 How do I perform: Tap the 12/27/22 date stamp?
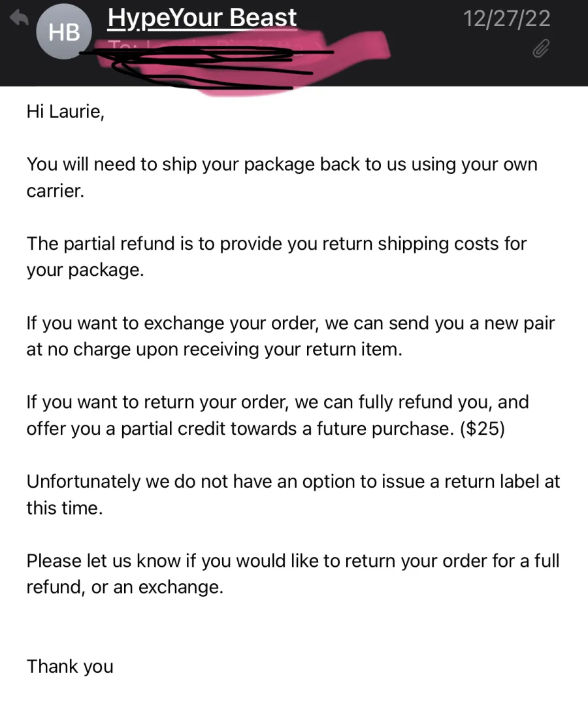[507, 19]
